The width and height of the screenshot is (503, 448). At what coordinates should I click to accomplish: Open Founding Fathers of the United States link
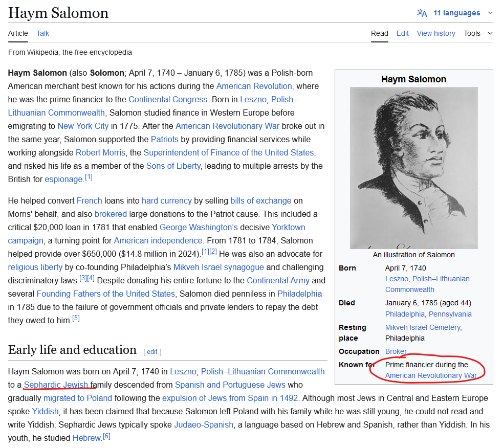point(105,294)
